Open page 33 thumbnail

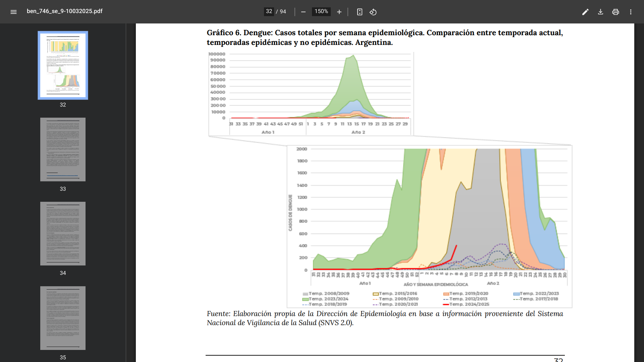click(63, 149)
